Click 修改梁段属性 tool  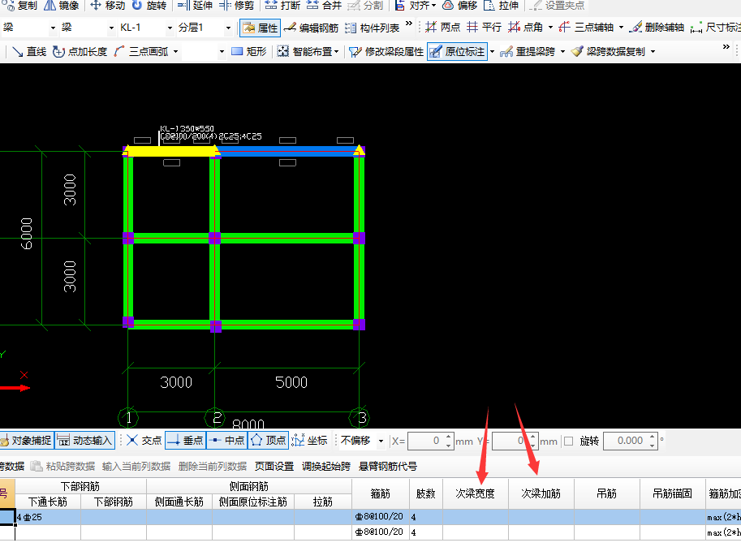click(386, 51)
